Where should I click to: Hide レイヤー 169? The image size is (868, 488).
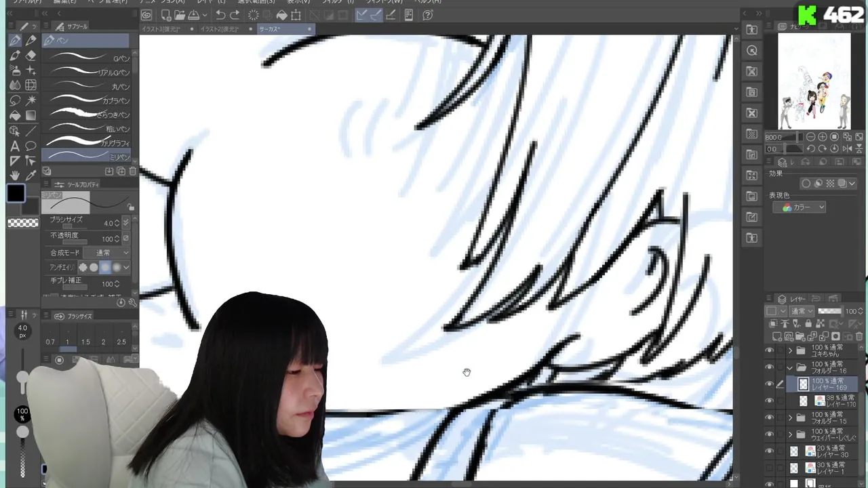769,384
